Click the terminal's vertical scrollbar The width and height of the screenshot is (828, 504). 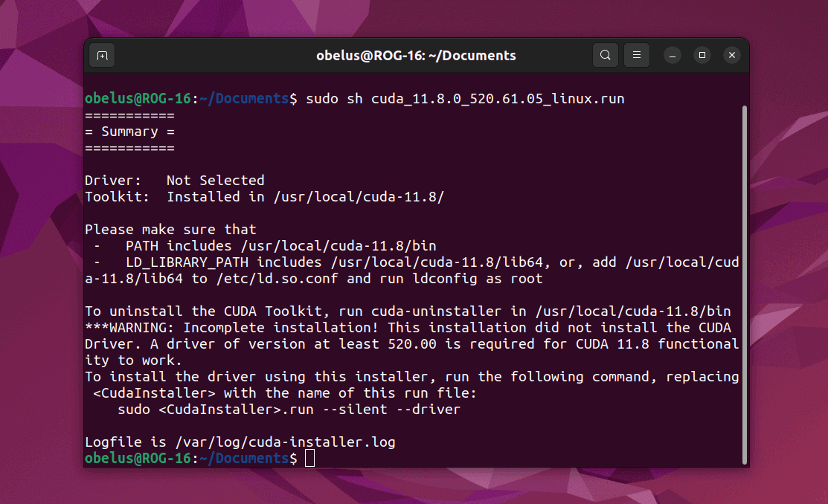pyautogui.click(x=744, y=282)
